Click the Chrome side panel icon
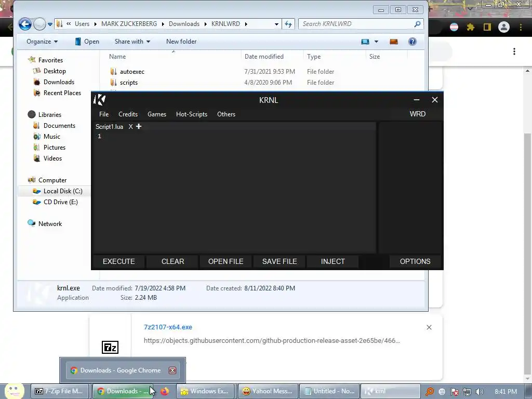 coord(487,27)
